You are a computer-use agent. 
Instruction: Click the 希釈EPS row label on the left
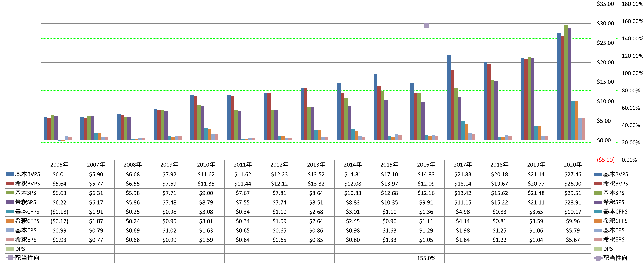(26, 239)
